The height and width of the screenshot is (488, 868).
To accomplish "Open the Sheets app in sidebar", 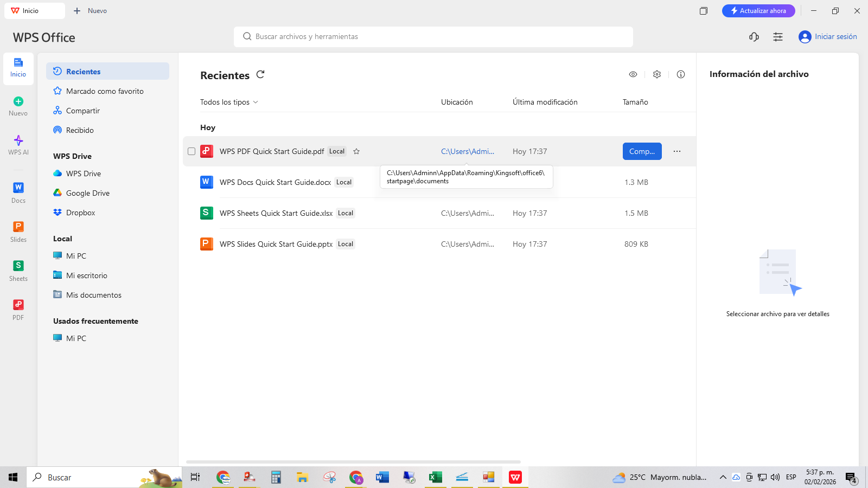I will tap(18, 271).
